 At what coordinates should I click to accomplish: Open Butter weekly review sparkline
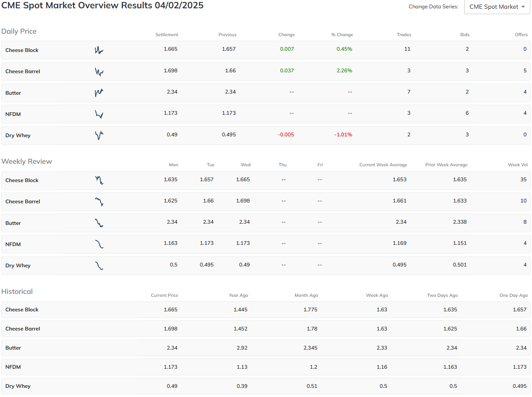pyautogui.click(x=99, y=223)
